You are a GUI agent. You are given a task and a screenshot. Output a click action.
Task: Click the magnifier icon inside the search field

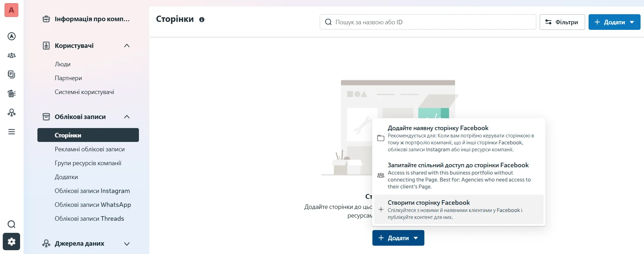pos(328,22)
